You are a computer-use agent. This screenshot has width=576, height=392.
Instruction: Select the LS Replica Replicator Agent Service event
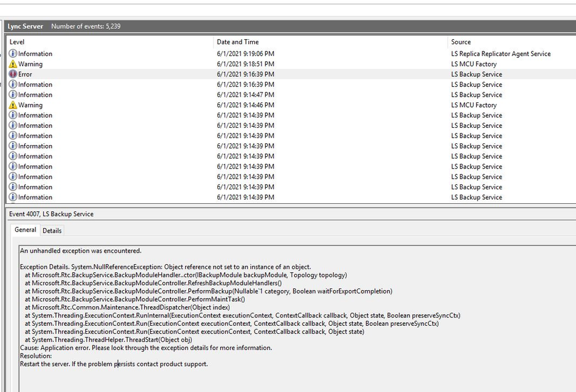(501, 54)
